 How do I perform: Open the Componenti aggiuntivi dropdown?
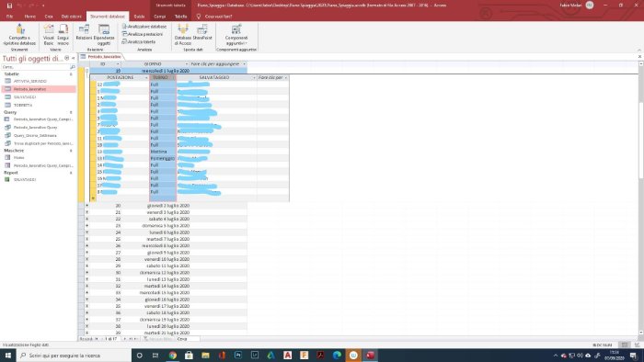click(236, 34)
